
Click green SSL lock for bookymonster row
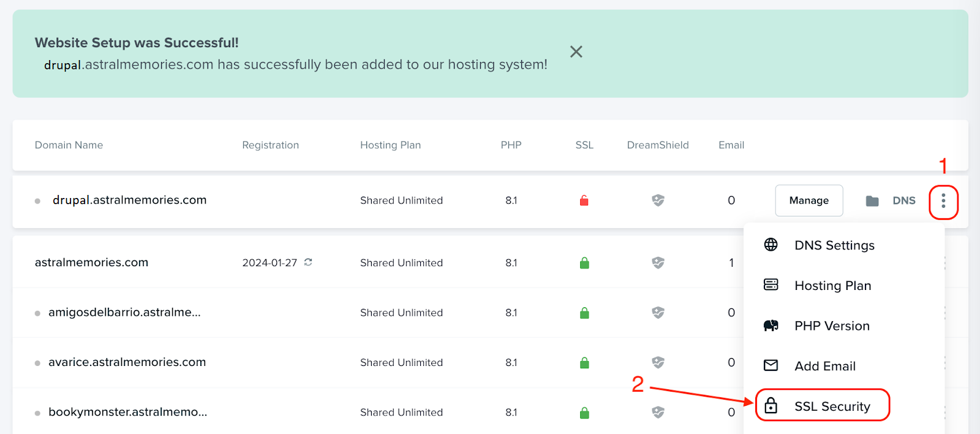click(584, 413)
